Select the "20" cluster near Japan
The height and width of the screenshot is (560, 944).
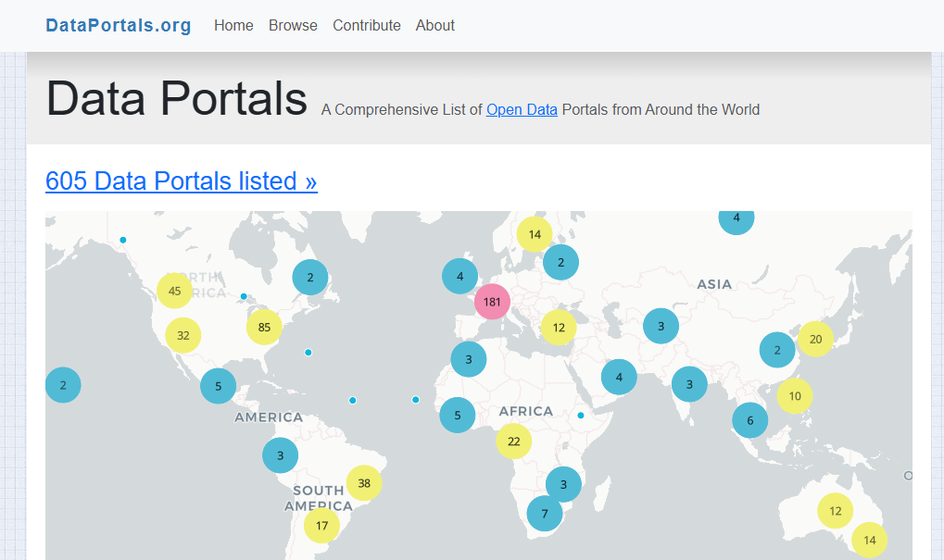pyautogui.click(x=814, y=340)
